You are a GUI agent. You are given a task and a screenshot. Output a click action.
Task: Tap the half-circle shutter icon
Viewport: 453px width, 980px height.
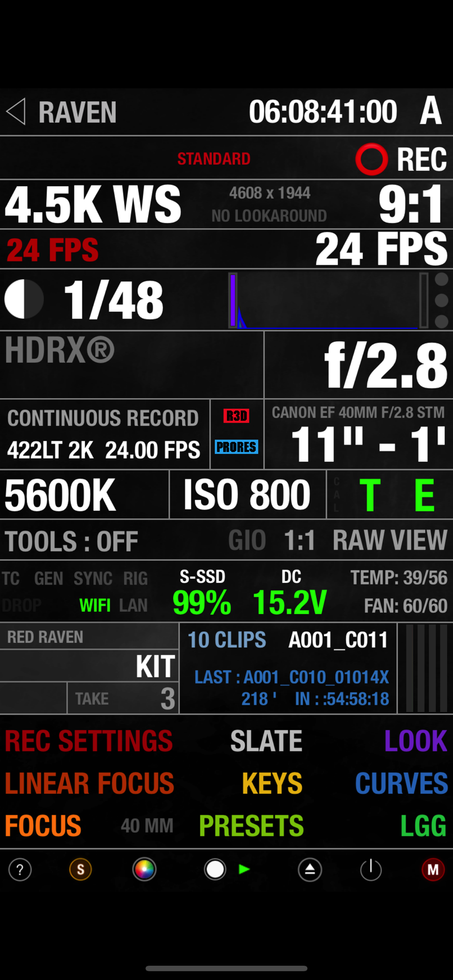coord(24,299)
